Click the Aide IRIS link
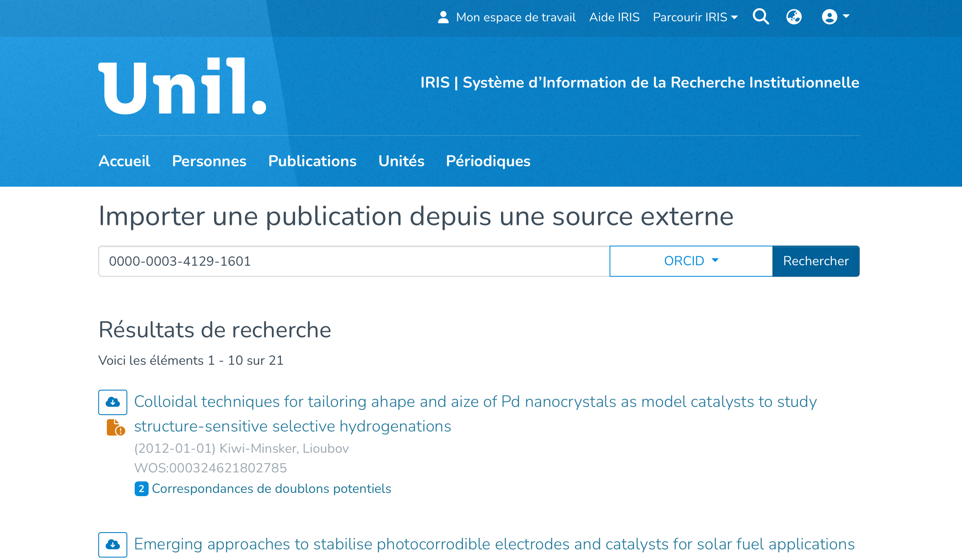 pyautogui.click(x=614, y=17)
